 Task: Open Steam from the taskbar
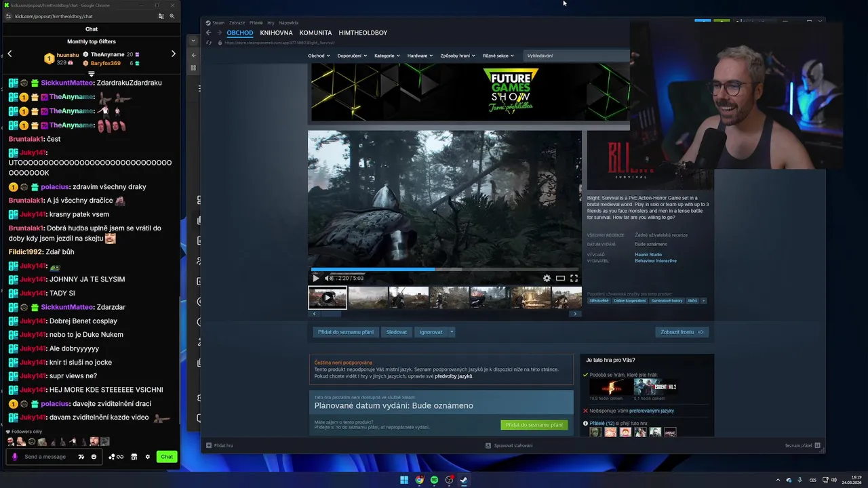coord(464,480)
